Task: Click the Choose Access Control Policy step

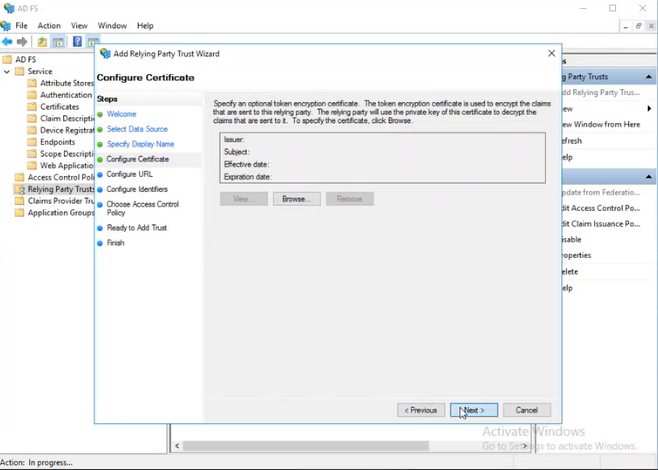Action: [143, 208]
